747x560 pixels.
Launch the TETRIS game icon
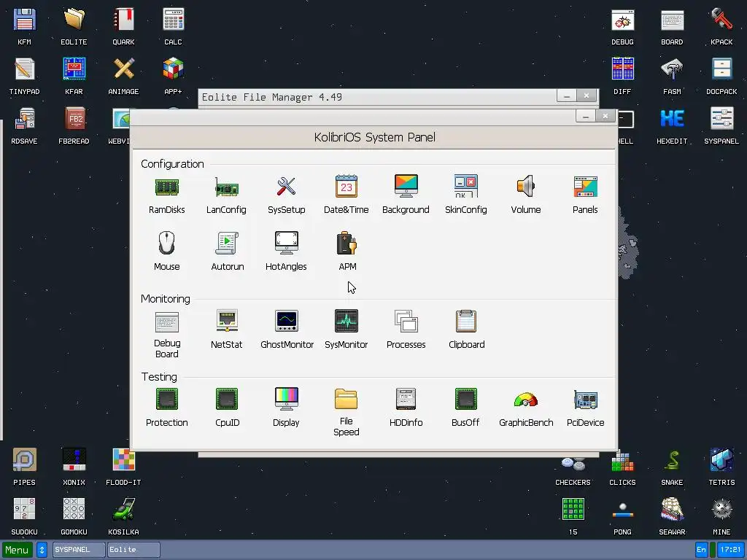(x=721, y=460)
